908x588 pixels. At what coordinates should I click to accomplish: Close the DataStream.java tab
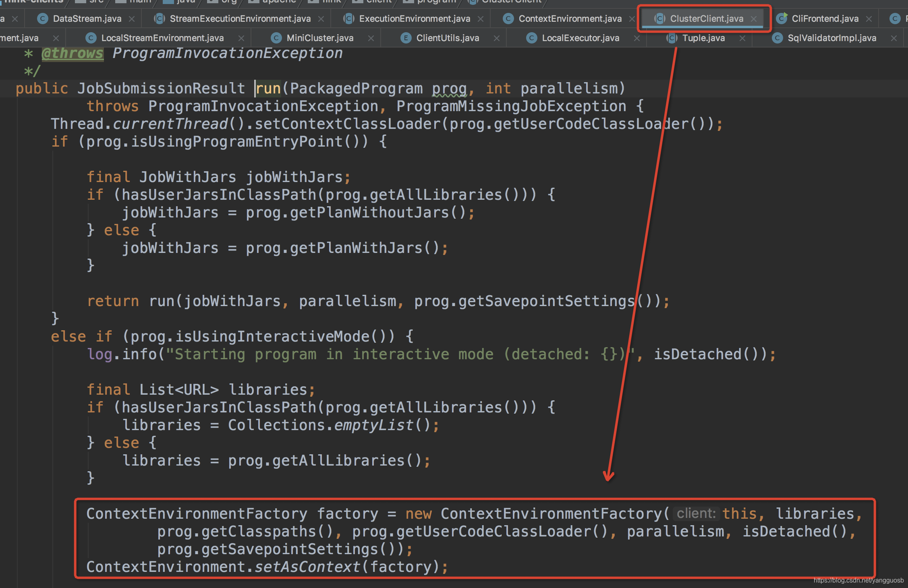point(132,19)
